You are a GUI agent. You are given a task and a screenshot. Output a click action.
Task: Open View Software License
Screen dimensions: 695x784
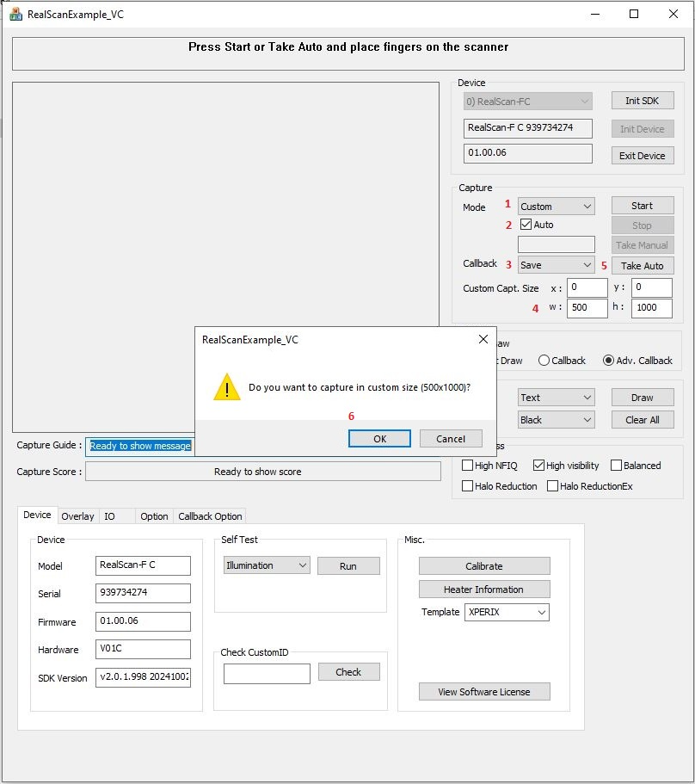click(484, 692)
